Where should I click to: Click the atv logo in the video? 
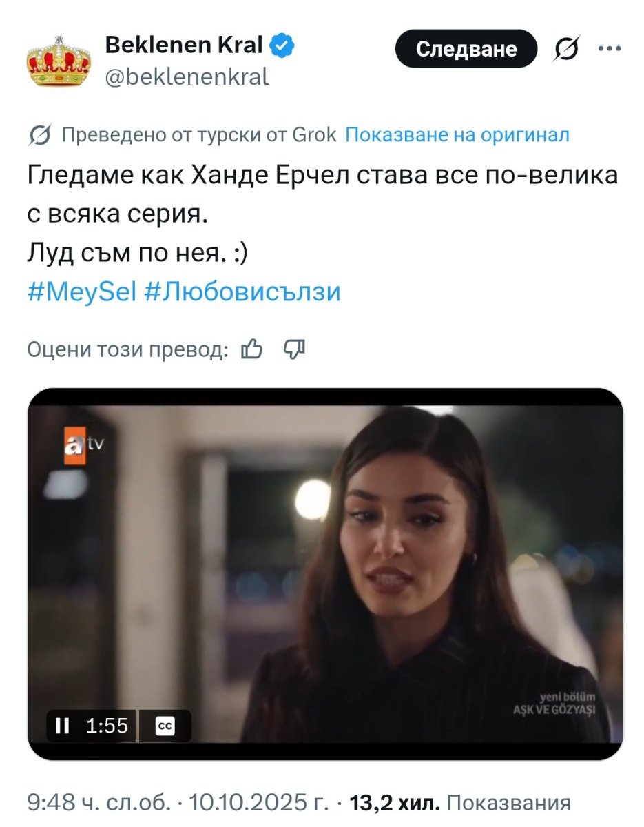tap(83, 447)
